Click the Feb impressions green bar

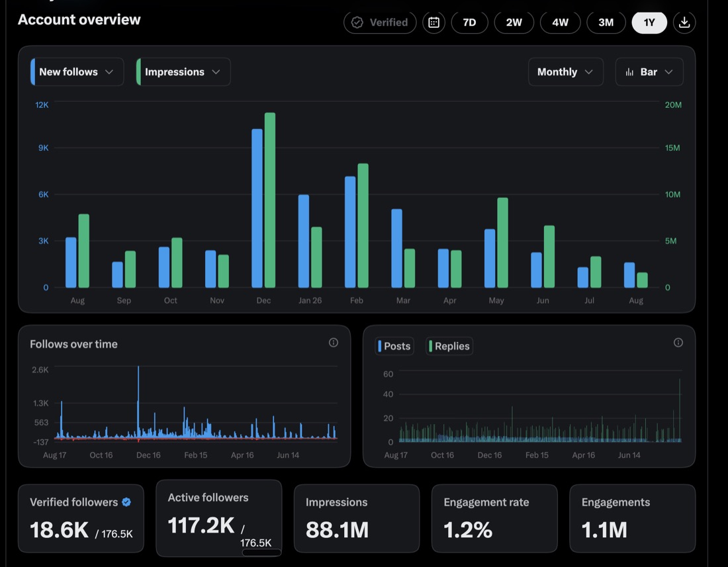363,226
